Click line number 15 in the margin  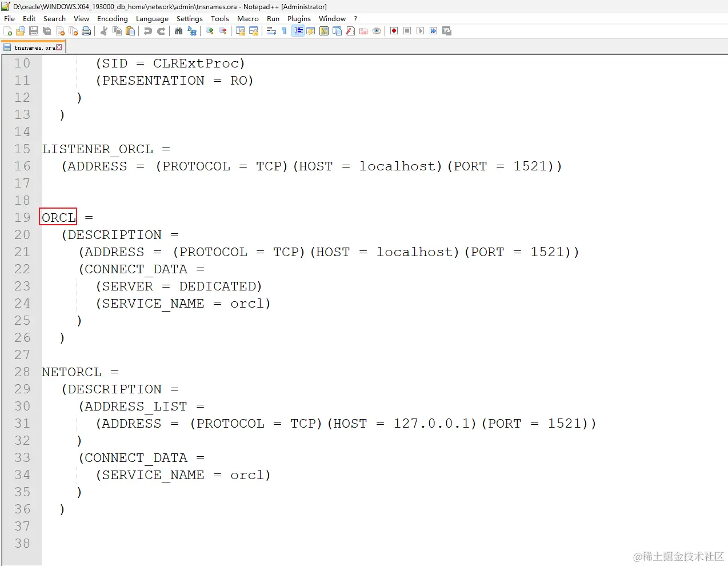tap(22, 149)
